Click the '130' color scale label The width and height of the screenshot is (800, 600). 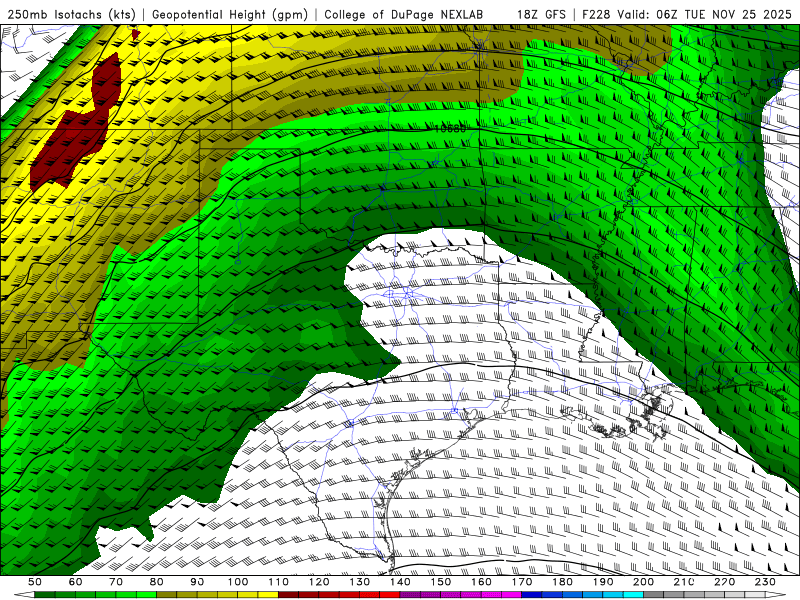click(x=360, y=582)
